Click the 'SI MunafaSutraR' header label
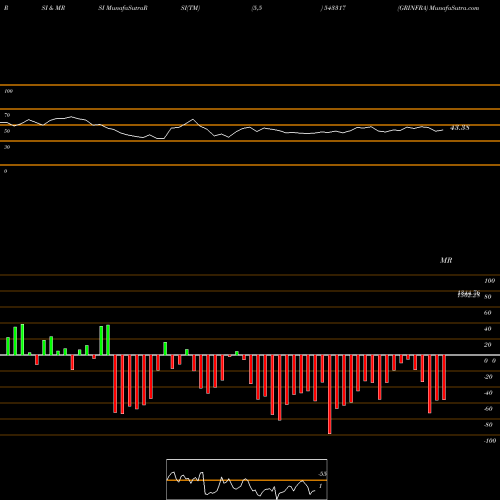This screenshot has width=500, height=500. tap(123, 8)
